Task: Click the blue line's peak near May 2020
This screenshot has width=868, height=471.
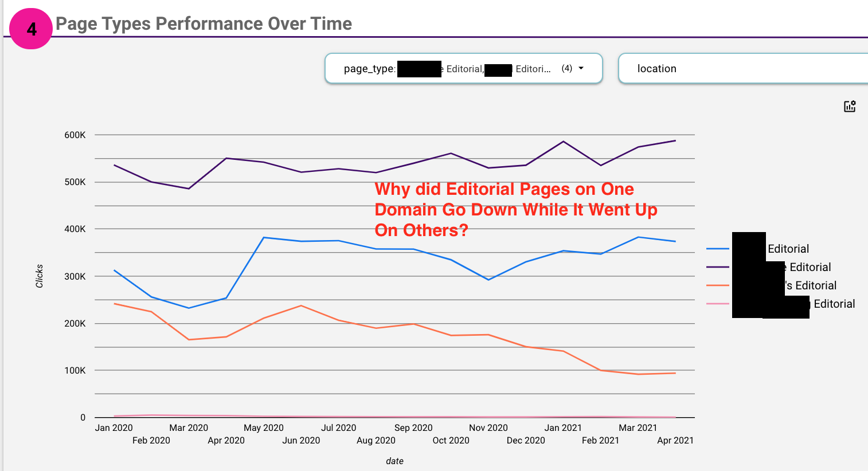Action: pyautogui.click(x=264, y=237)
